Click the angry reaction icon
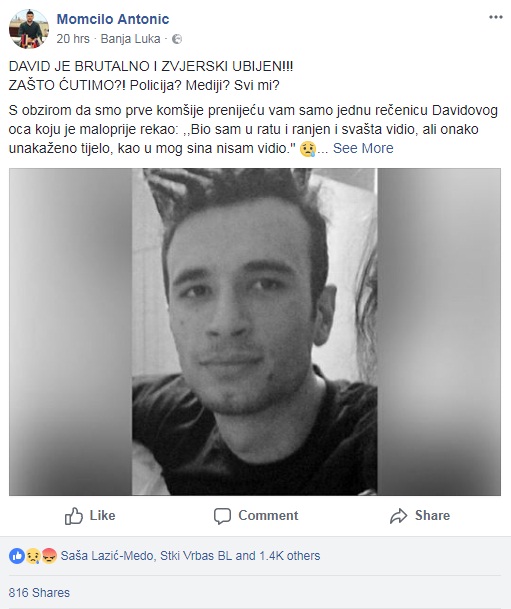 [x=49, y=556]
